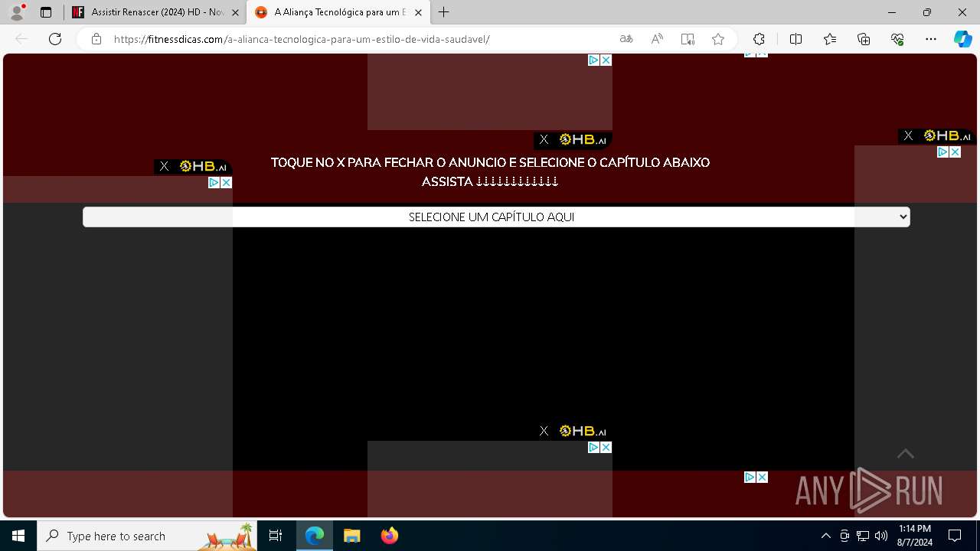The width and height of the screenshot is (980, 551).
Task: Close the right sidebar ad via AdChoices X
Action: tap(955, 152)
